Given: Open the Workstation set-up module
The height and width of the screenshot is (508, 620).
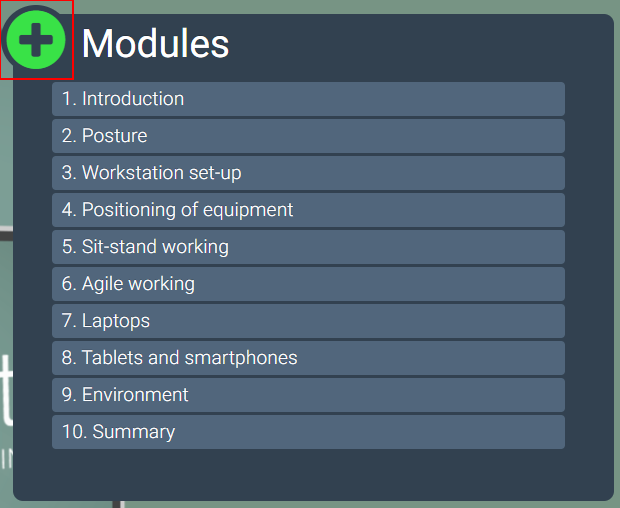Looking at the screenshot, I should pyautogui.click(x=308, y=173).
